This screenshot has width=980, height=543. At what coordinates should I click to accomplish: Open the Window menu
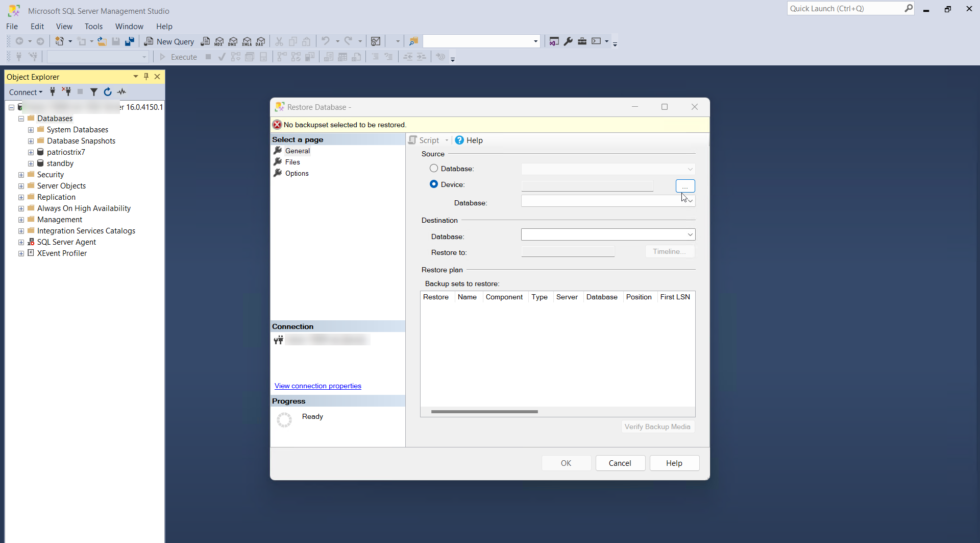pos(130,26)
